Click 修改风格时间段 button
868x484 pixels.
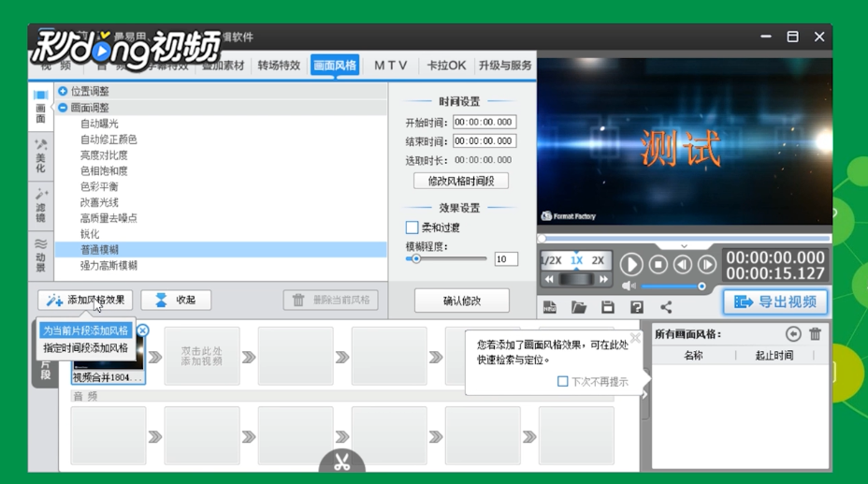point(461,181)
